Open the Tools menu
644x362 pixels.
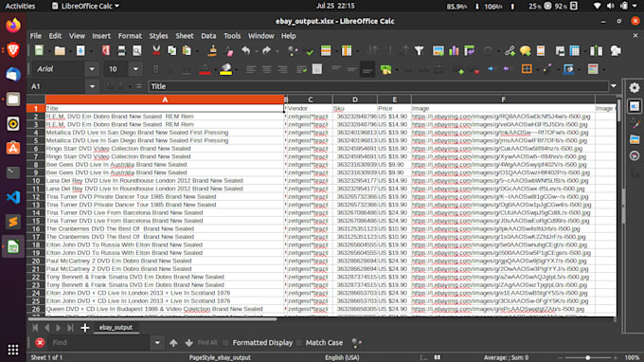pyautogui.click(x=232, y=36)
